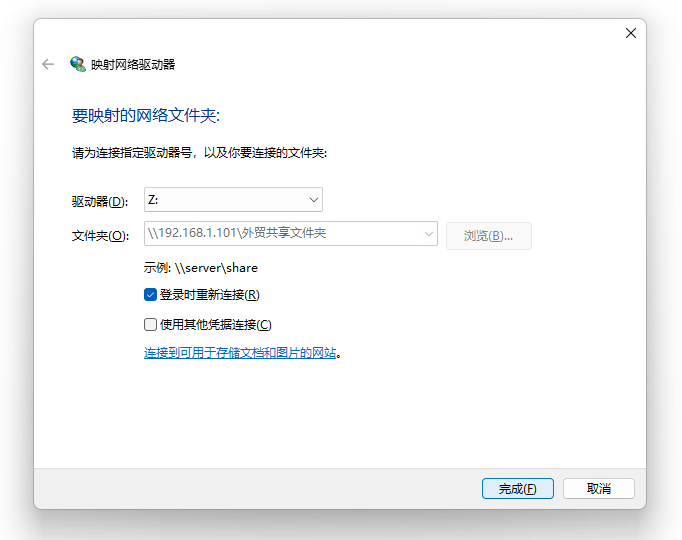Viewport: 682px width, 540px height.
Task: Expand the 文件夹 path history dropdown arrow
Action: click(429, 234)
